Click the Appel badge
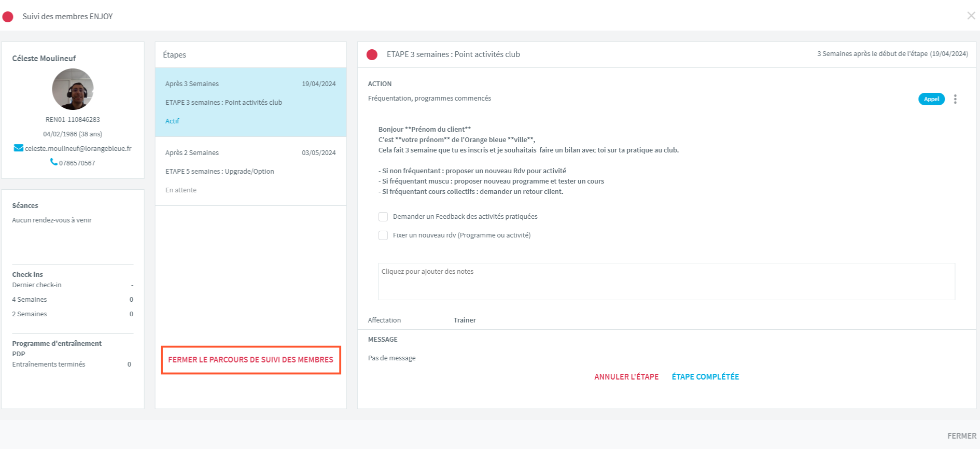 (931, 99)
